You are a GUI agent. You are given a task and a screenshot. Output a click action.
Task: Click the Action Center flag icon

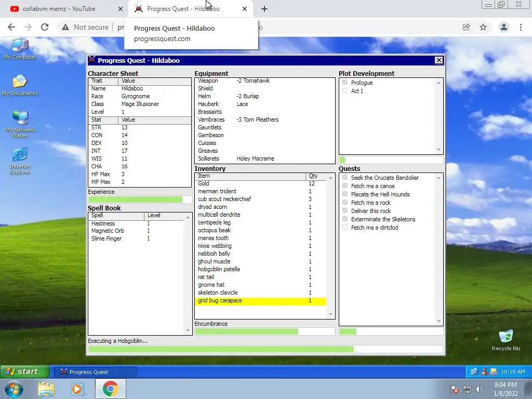455,389
